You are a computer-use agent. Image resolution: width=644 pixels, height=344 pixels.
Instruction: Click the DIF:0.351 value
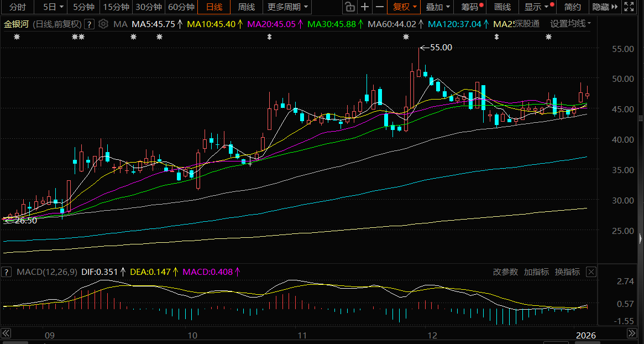point(100,272)
